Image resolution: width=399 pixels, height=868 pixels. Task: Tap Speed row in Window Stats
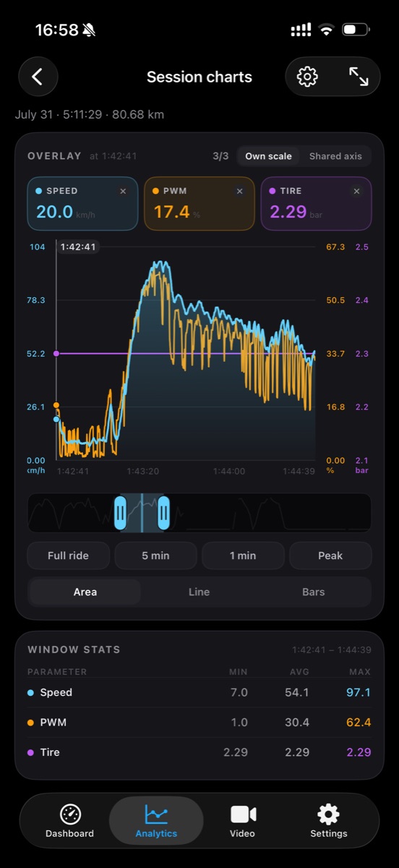pyautogui.click(x=199, y=692)
